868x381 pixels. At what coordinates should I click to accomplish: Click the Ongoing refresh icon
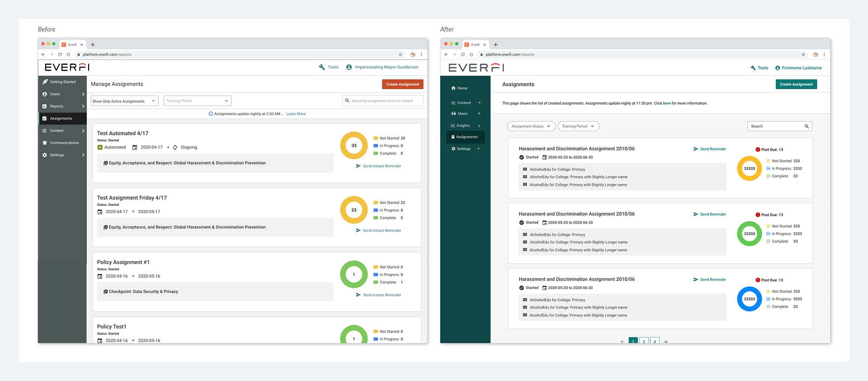(175, 148)
